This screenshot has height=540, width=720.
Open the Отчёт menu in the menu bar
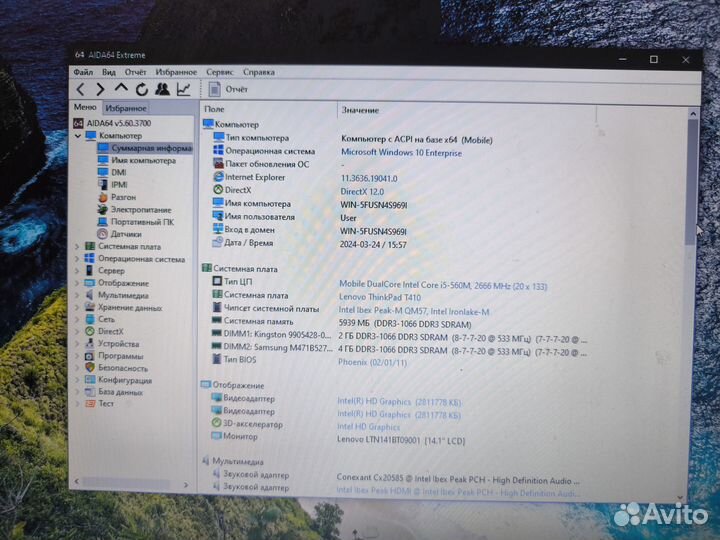pyautogui.click(x=135, y=72)
